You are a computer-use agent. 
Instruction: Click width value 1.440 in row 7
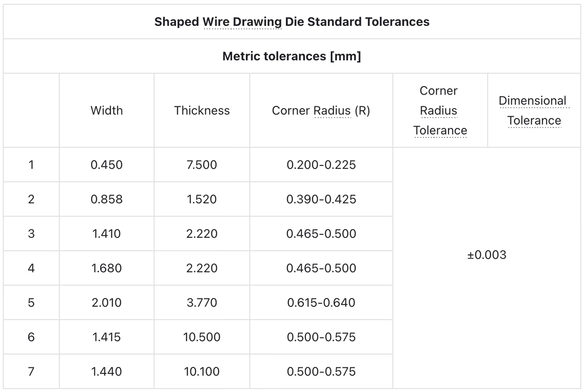[x=106, y=371]
